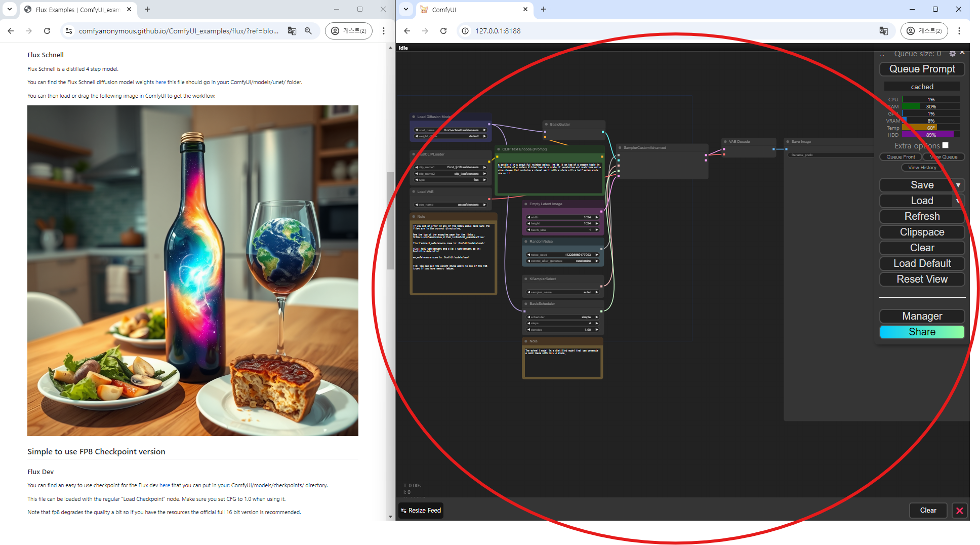
Task: Go forward in the ComfyUI browser window
Action: point(425,31)
